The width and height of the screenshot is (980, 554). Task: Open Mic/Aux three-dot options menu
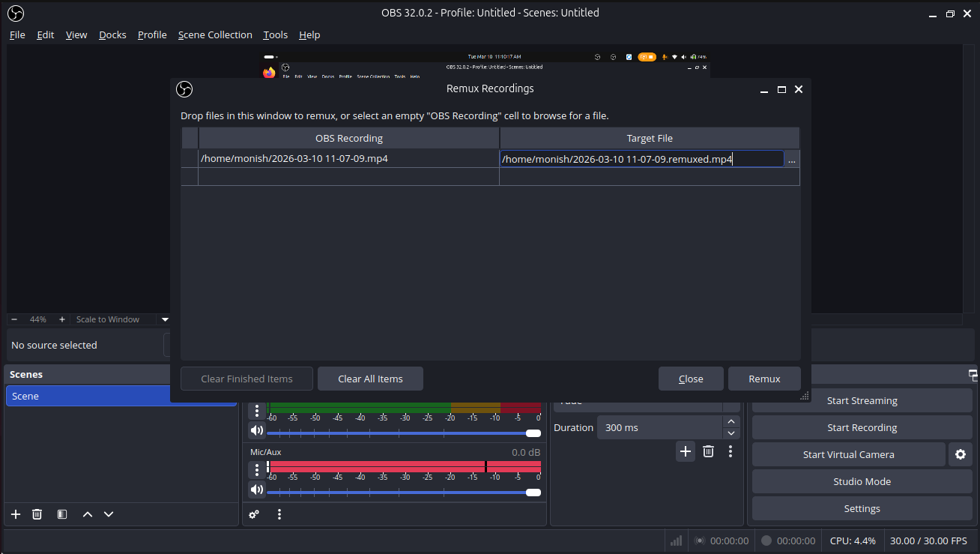point(257,469)
